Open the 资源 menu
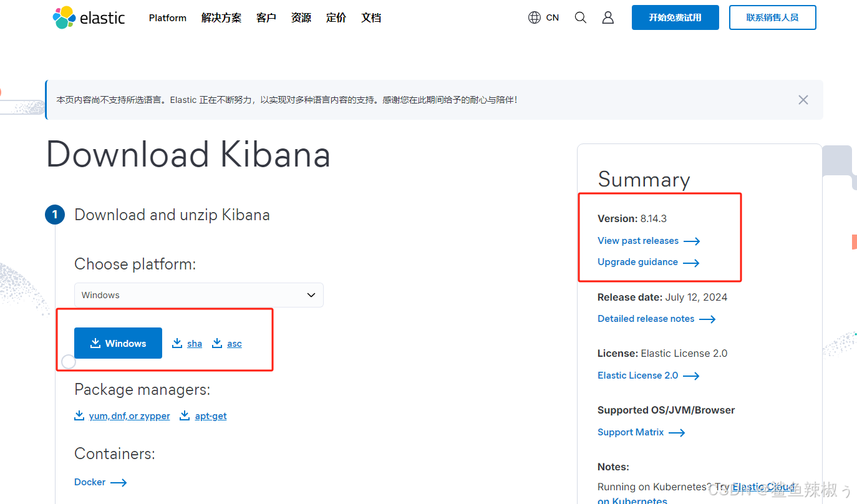The image size is (857, 504). [x=301, y=17]
